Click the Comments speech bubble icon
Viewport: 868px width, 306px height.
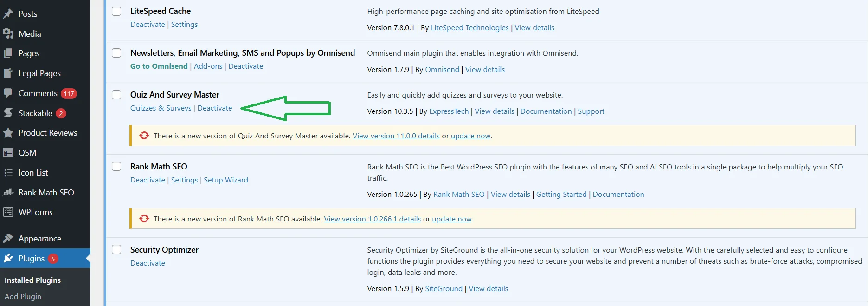pyautogui.click(x=8, y=93)
